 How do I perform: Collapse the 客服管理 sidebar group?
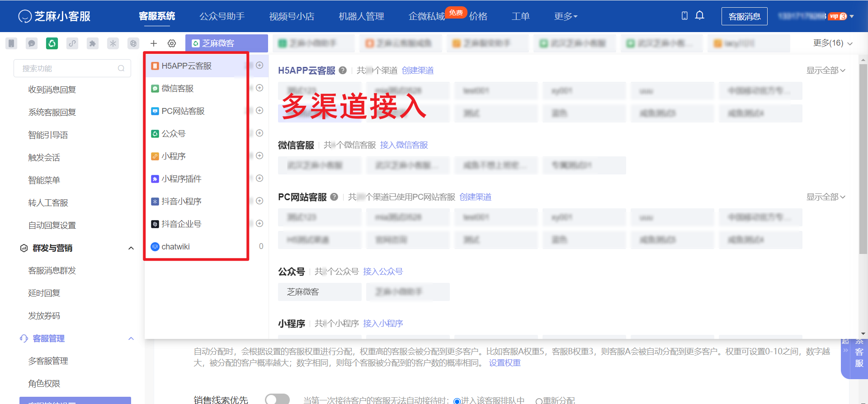131,338
